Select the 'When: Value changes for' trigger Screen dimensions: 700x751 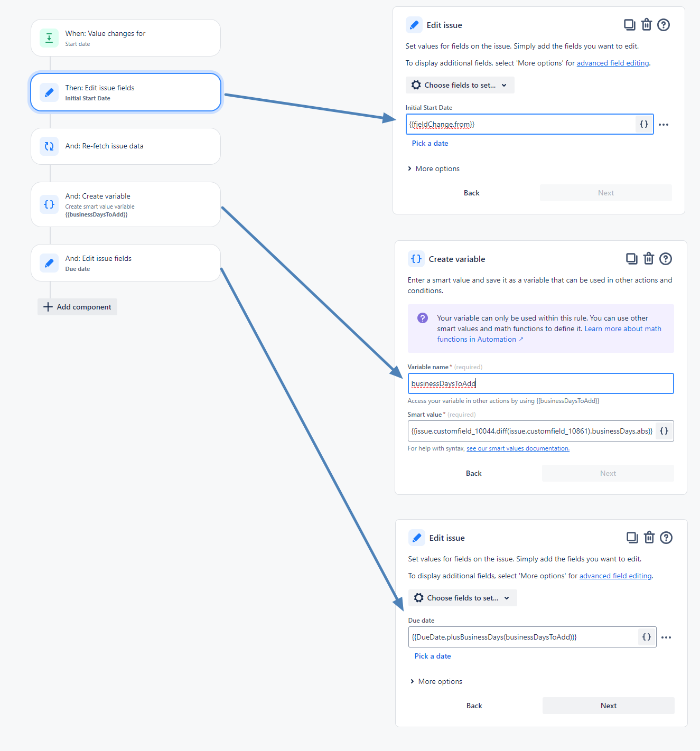[126, 38]
